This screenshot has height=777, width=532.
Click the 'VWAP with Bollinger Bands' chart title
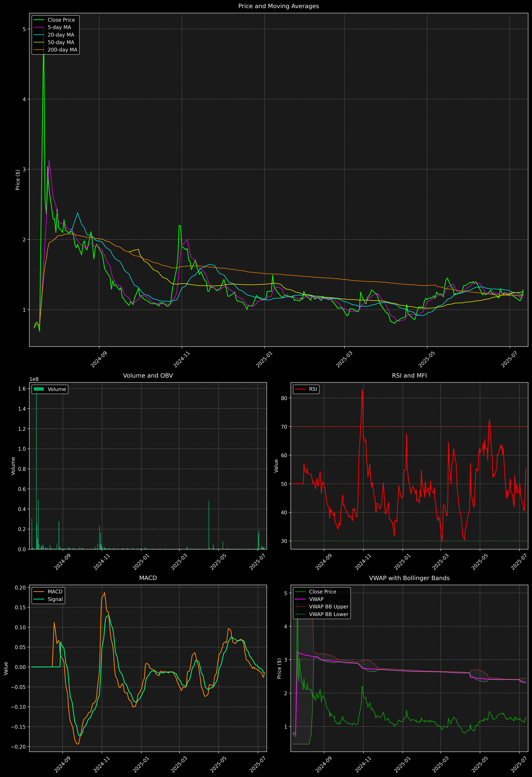(x=409, y=578)
